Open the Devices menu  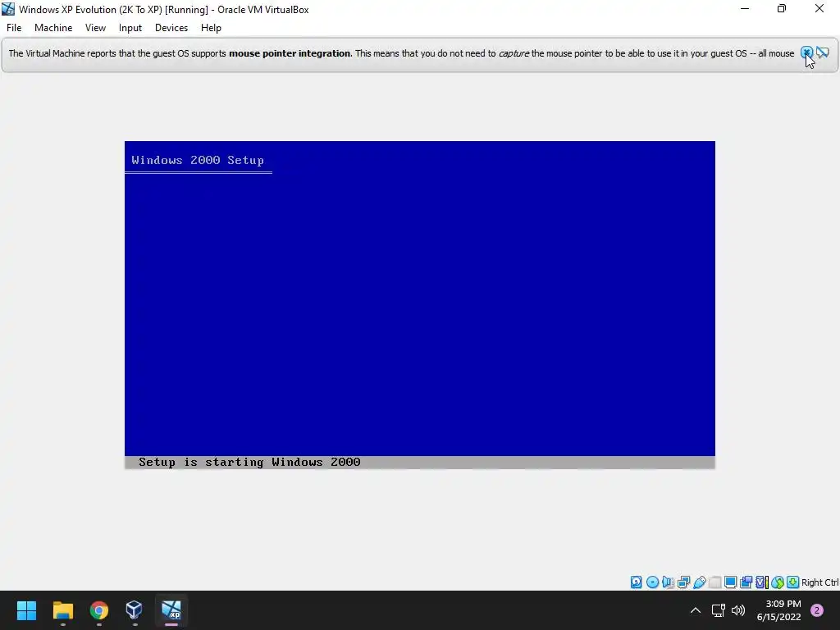171,28
